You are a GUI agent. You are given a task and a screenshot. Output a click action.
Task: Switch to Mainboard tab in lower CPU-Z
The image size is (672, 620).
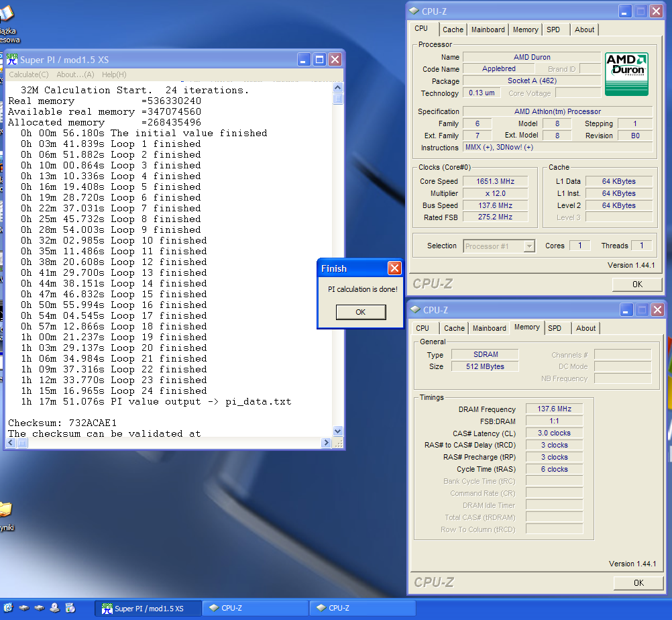490,328
